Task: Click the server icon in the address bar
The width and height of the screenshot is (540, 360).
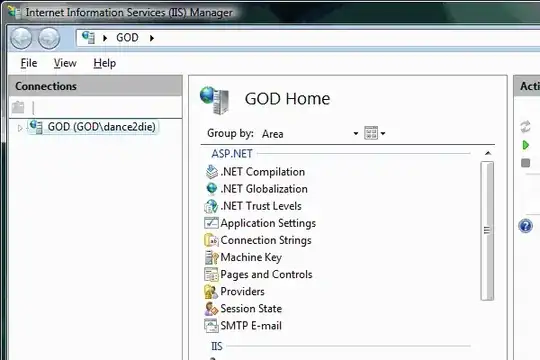Action: (88, 37)
